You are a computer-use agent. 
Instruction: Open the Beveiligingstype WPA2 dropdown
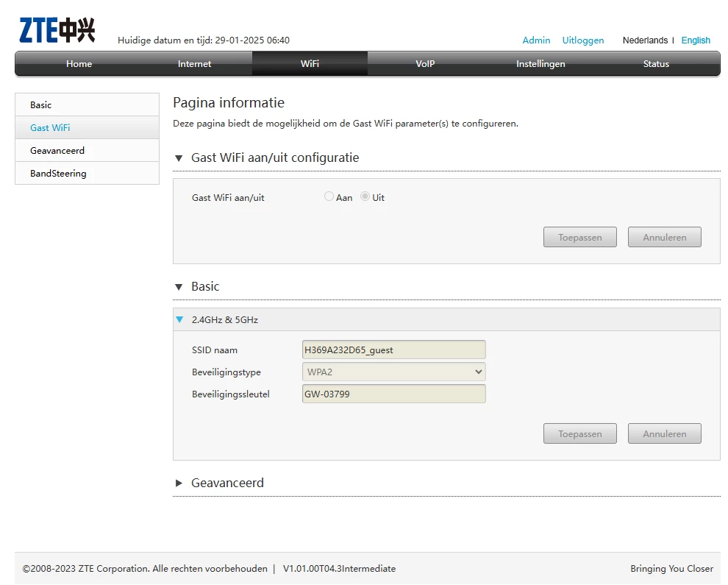pos(393,372)
